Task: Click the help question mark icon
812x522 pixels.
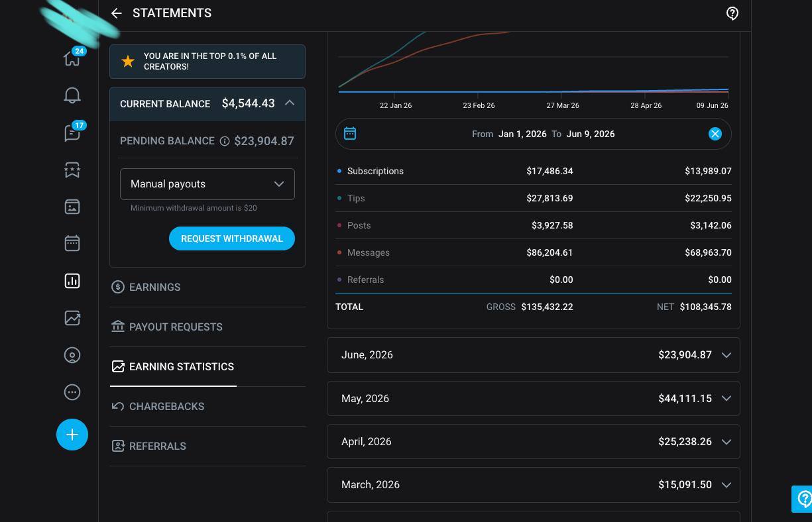Action: tap(732, 13)
